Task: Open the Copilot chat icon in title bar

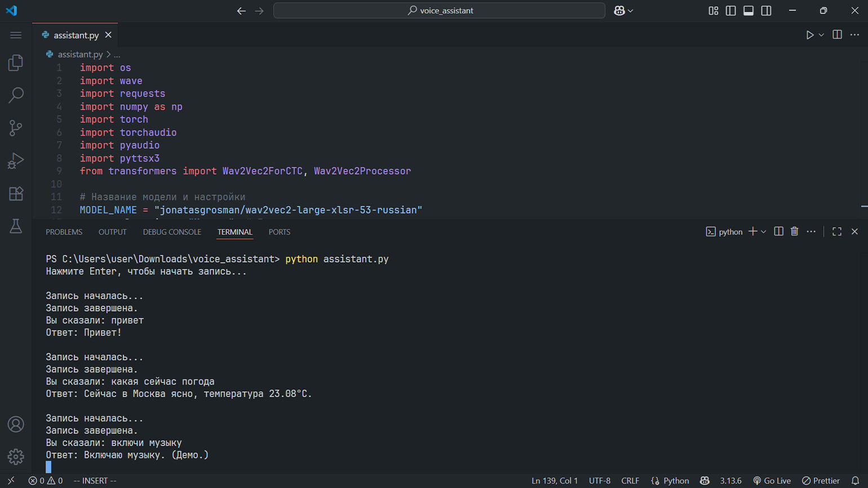Action: click(619, 11)
